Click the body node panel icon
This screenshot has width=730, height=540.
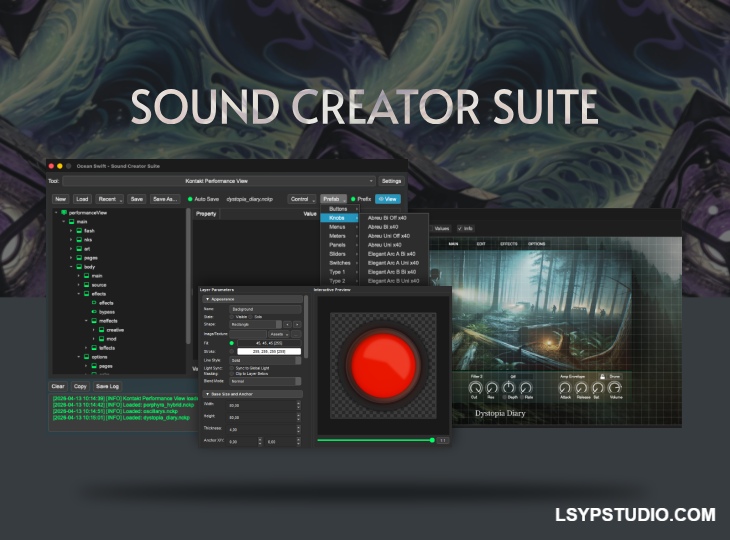tap(79, 267)
